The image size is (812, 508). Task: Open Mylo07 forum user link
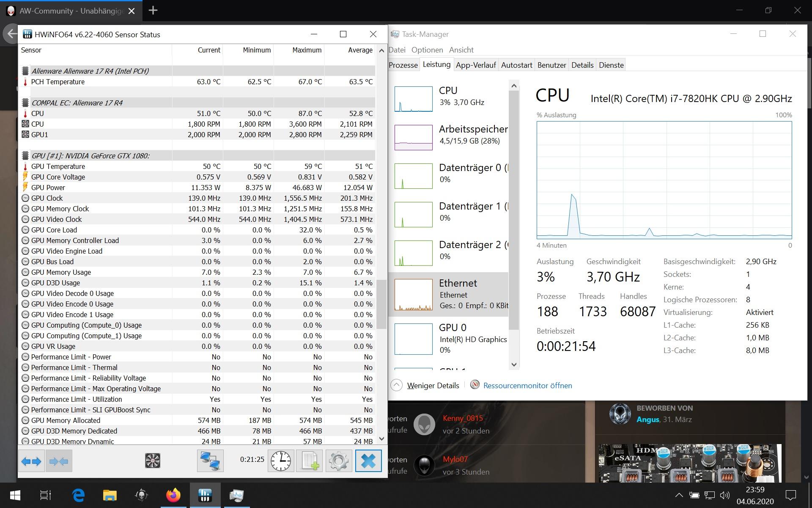coord(455,459)
